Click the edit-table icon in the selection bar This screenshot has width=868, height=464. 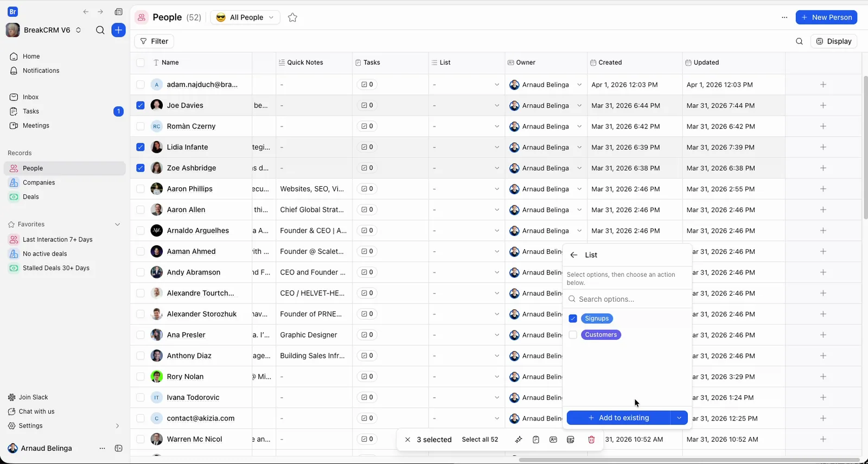571,440
